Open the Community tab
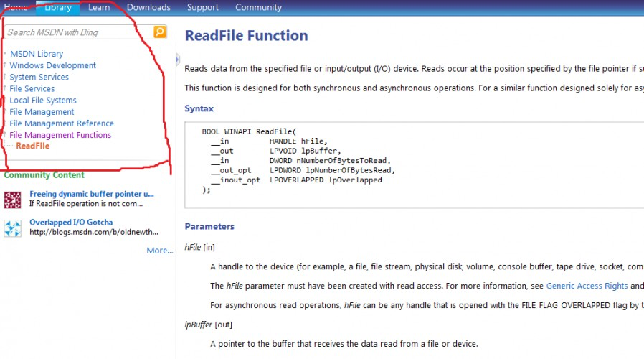 (259, 7)
